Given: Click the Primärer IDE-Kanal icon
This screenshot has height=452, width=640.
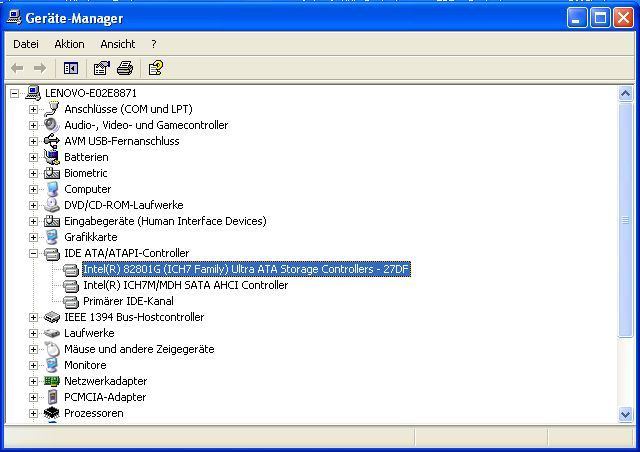Looking at the screenshot, I should tap(71, 301).
